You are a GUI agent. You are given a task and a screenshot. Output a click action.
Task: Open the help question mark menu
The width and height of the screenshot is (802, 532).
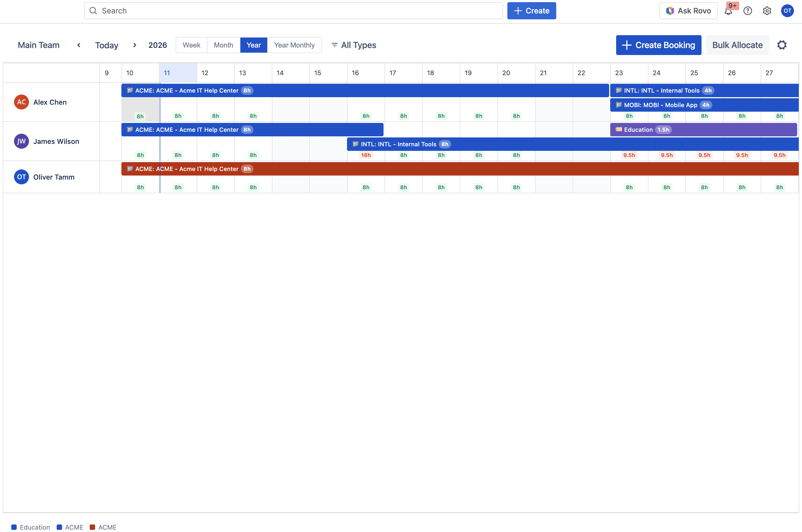click(x=748, y=10)
